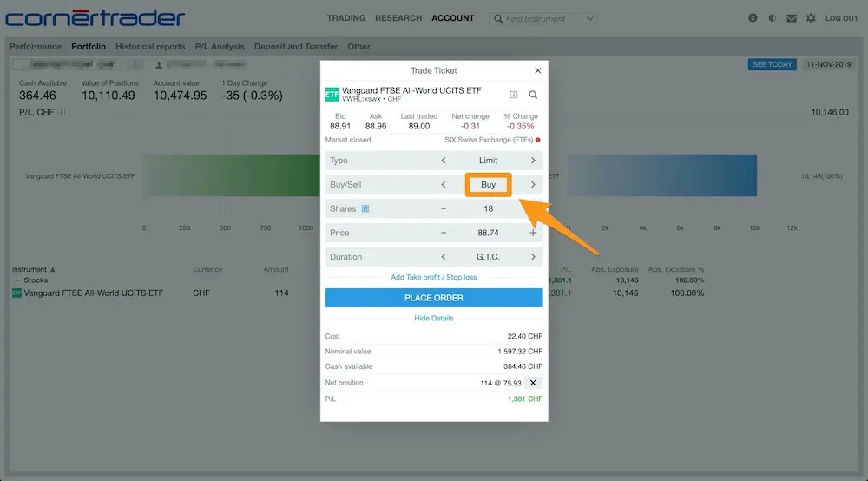Close the net position with X button
This screenshot has width=868, height=481.
tap(533, 383)
